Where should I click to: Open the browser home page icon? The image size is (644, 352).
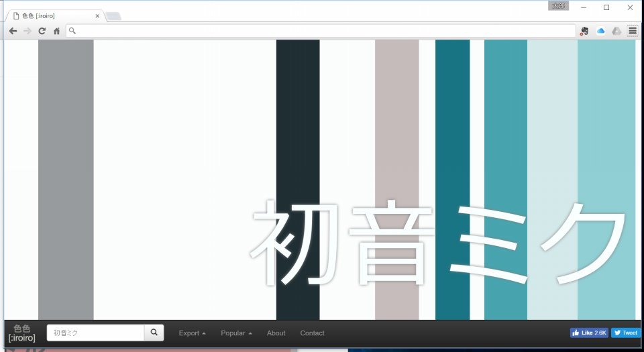coord(56,31)
